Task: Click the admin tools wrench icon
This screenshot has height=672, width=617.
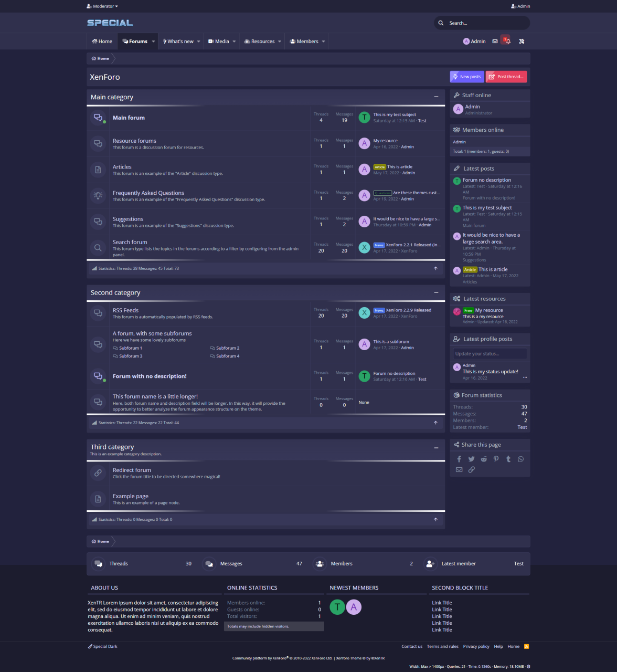Action: pyautogui.click(x=522, y=41)
